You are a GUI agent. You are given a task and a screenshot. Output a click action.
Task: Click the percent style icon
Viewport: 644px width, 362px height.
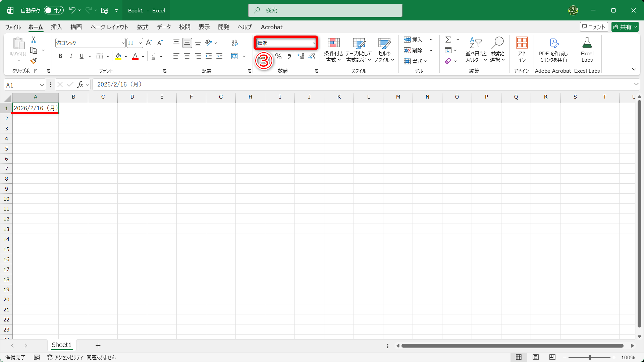point(278,56)
